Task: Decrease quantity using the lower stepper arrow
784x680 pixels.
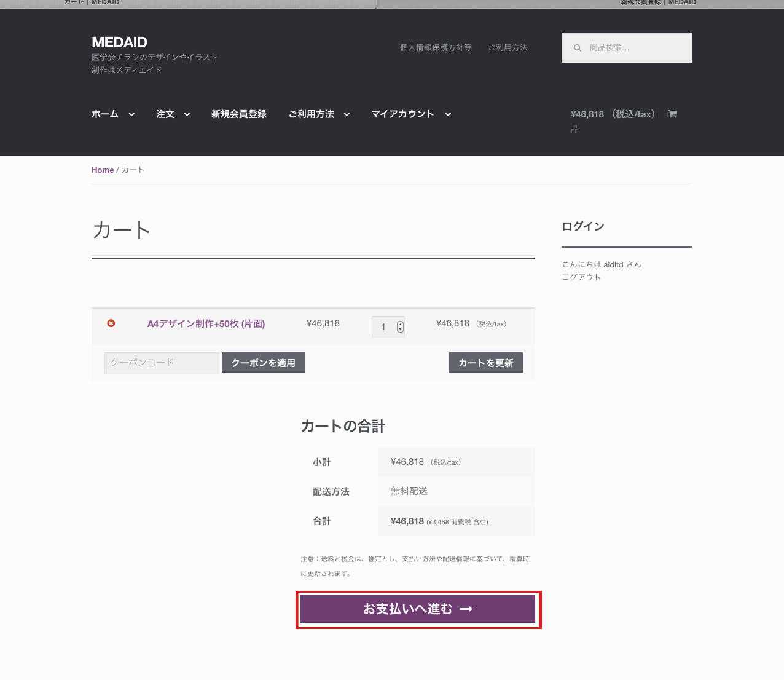Action: pos(400,330)
